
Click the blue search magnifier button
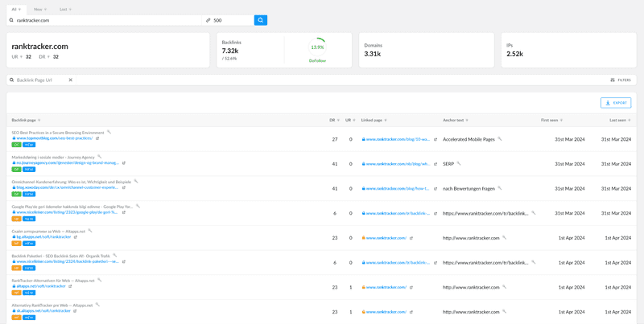tap(260, 20)
